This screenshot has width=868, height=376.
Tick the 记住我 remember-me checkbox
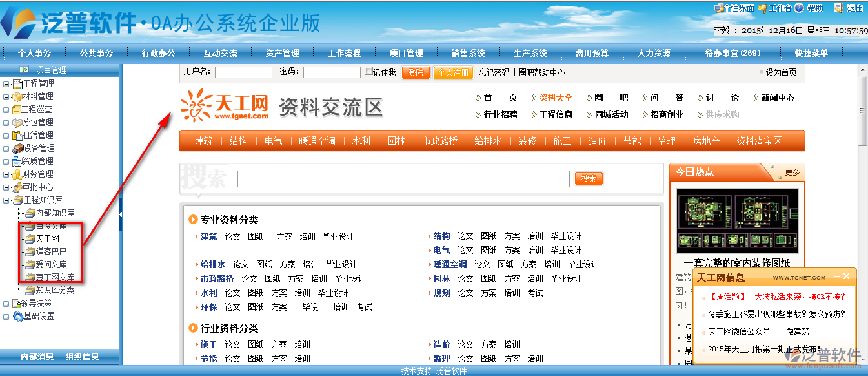[x=368, y=72]
